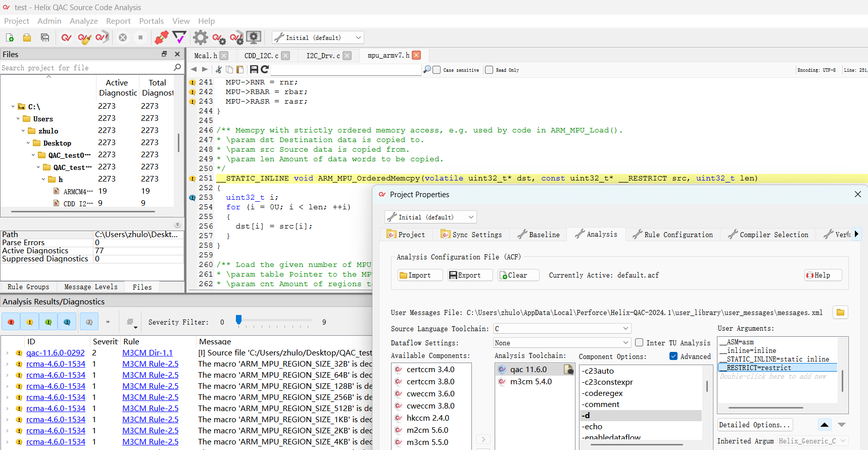
Task: Click the up triangle below User Arguments
Action: click(x=825, y=425)
